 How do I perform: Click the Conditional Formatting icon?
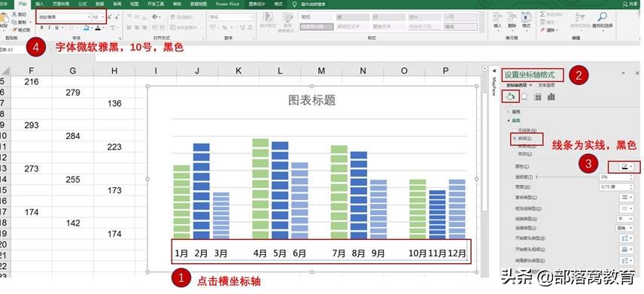point(268,17)
